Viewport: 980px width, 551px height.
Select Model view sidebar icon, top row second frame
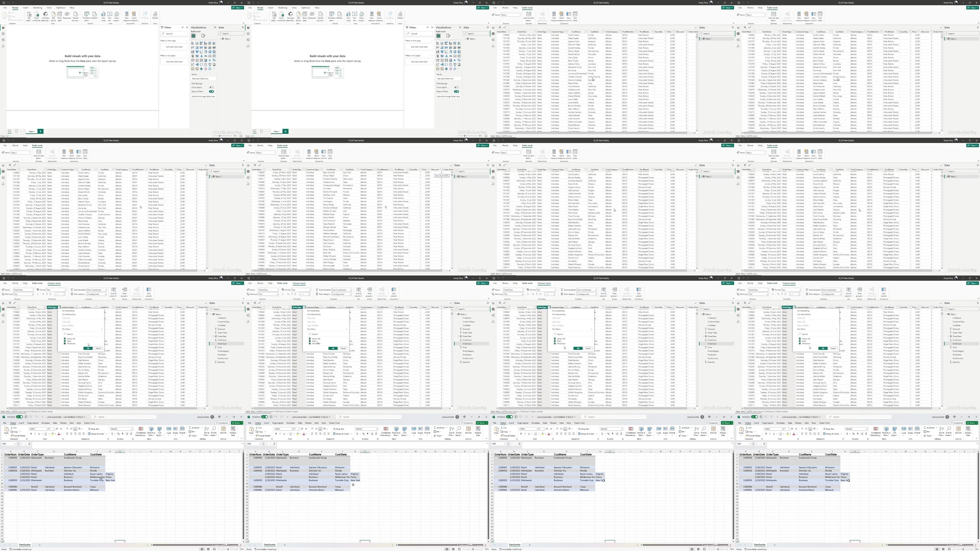[x=248, y=39]
